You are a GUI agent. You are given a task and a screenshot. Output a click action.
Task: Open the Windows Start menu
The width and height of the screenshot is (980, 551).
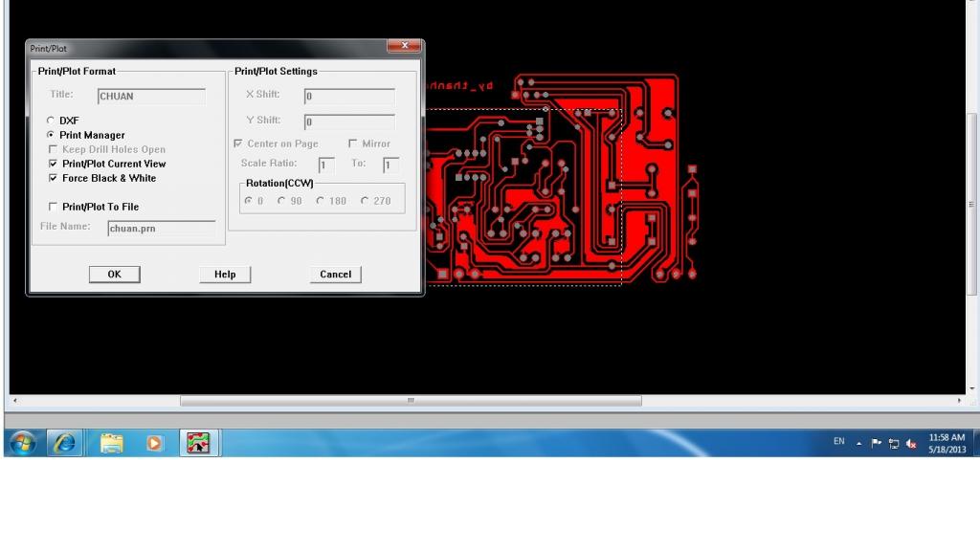pos(23,443)
